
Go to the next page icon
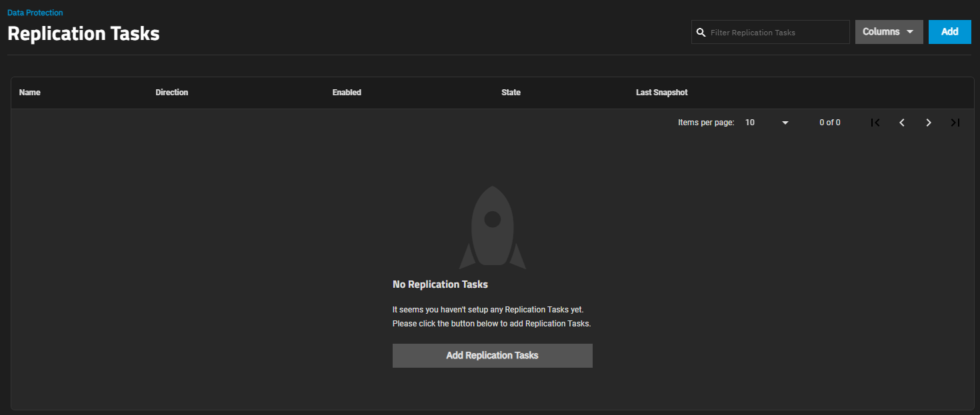tap(929, 123)
